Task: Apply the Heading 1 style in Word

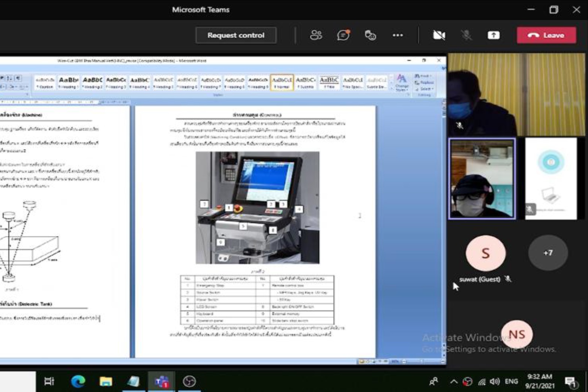Action: point(69,82)
